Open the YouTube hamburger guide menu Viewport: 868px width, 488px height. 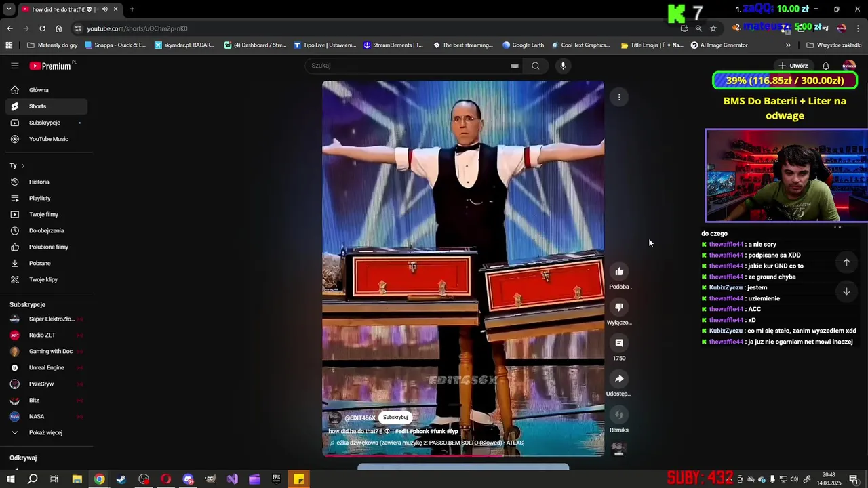point(14,66)
